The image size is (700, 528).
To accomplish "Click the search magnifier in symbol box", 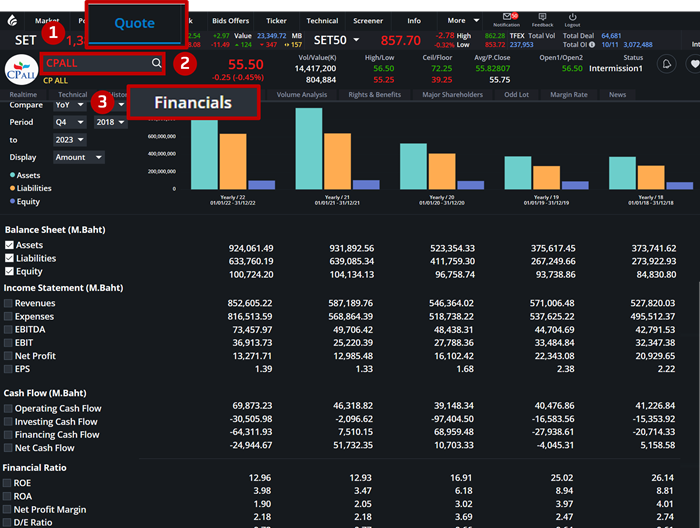I will 156,63.
